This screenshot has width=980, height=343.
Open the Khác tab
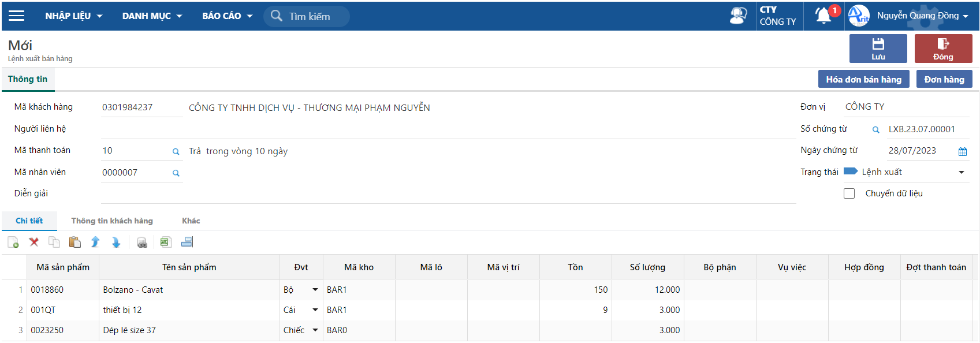(191, 221)
